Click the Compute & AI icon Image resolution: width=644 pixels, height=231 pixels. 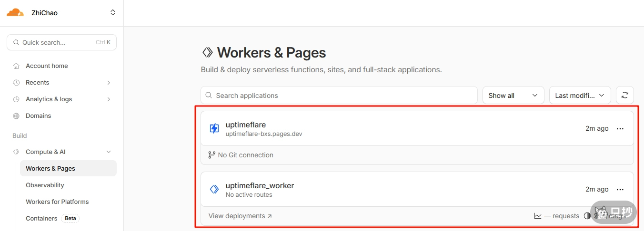click(16, 152)
